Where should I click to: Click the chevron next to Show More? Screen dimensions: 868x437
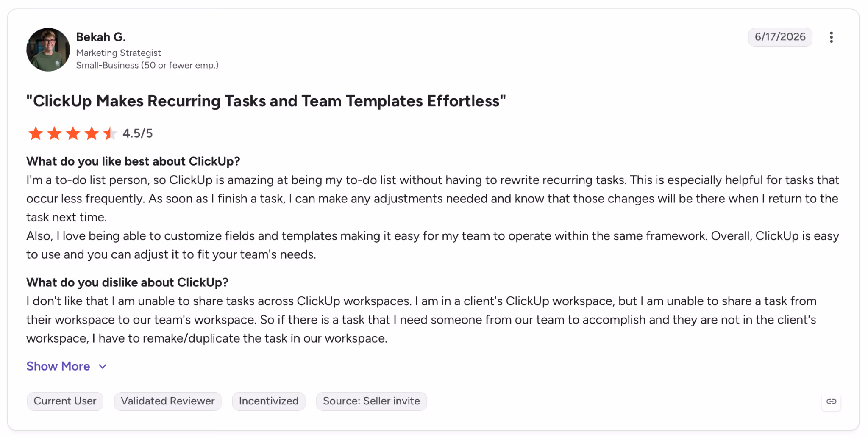click(x=103, y=366)
